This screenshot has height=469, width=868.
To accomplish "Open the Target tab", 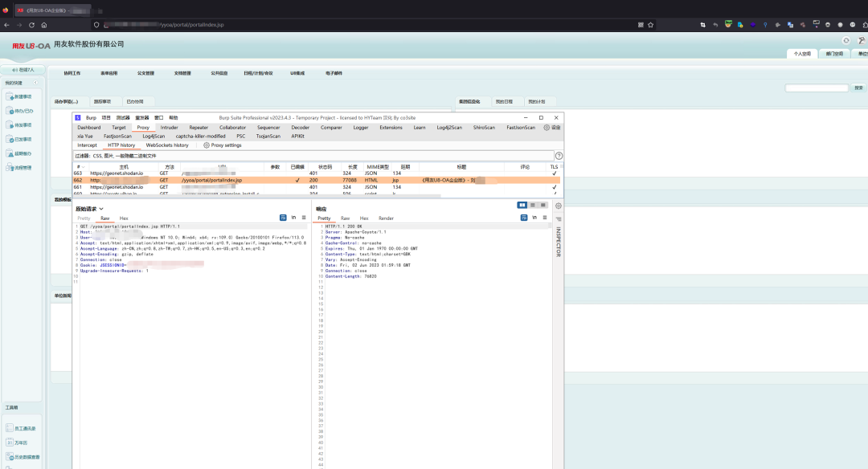I will tap(119, 128).
